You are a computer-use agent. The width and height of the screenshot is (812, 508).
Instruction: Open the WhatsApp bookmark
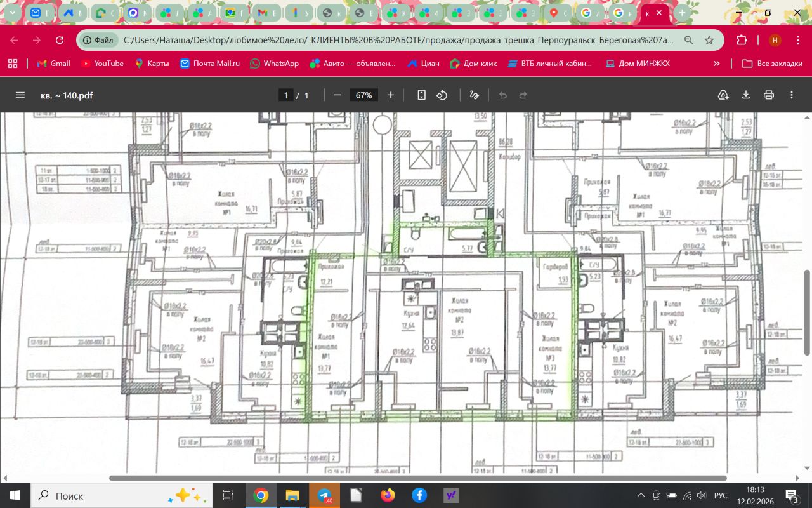[274, 63]
